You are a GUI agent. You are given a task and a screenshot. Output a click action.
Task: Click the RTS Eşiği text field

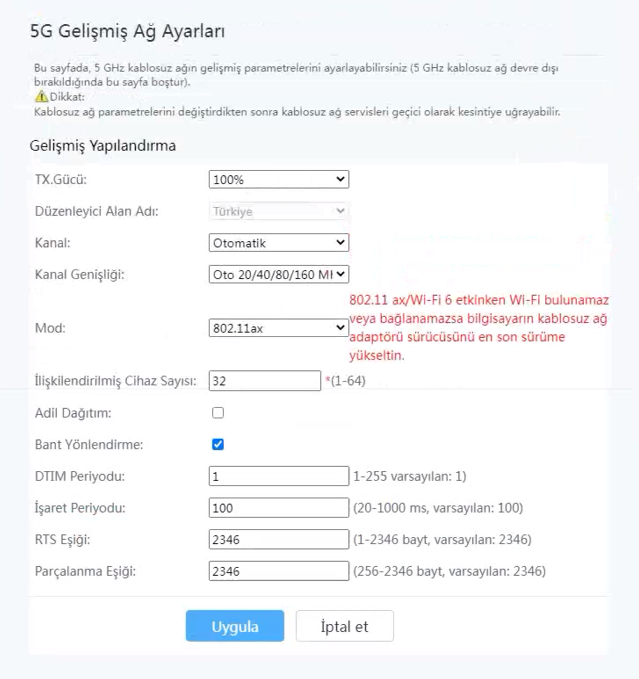(278, 540)
